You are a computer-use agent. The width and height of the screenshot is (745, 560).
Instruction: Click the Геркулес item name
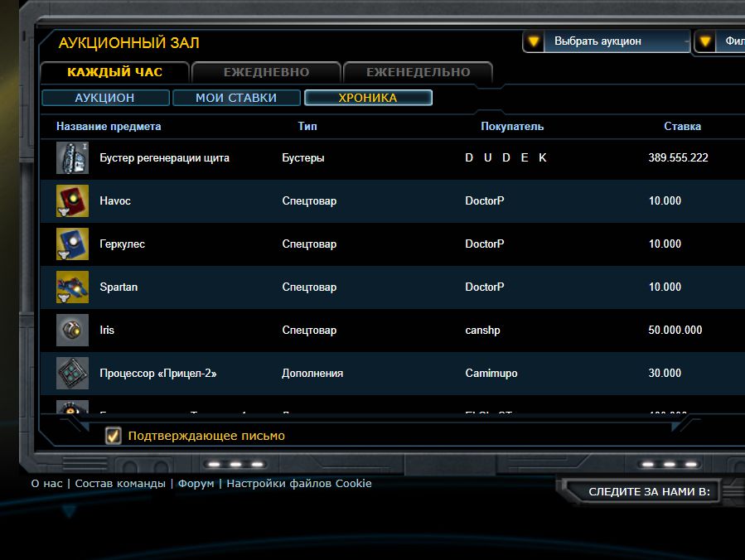coord(122,244)
